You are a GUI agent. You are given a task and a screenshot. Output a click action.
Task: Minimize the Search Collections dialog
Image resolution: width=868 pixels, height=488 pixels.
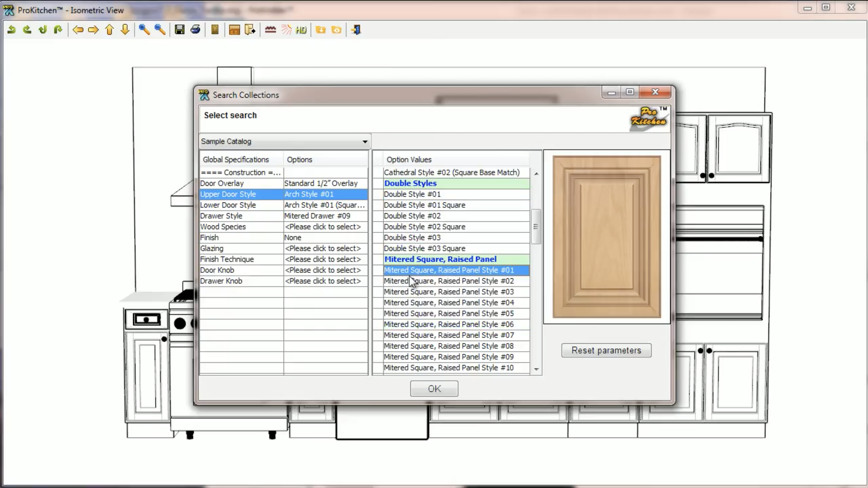point(611,92)
